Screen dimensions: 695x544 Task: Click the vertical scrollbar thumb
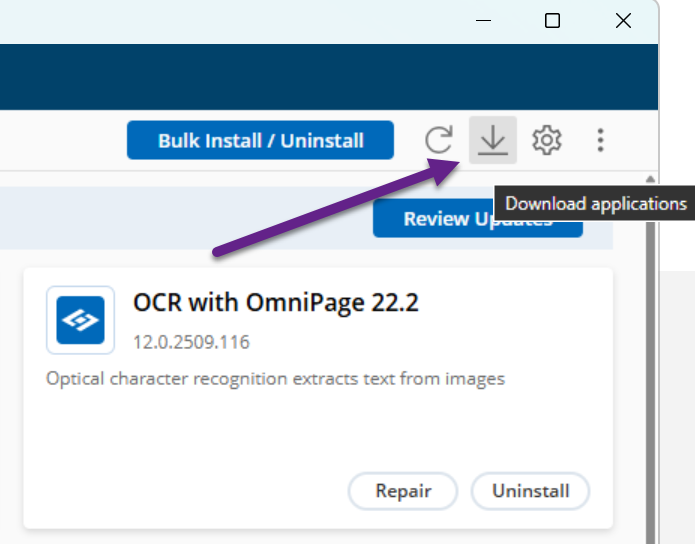[x=650, y=381]
